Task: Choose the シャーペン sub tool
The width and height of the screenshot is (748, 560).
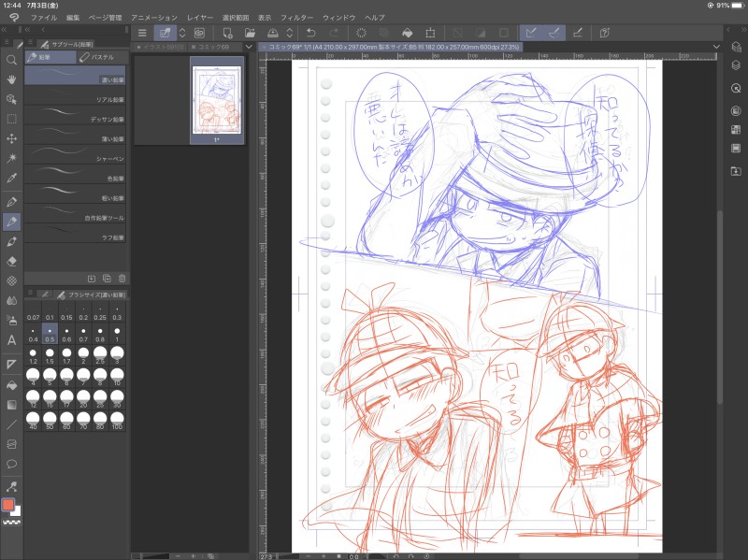Action: (x=75, y=154)
